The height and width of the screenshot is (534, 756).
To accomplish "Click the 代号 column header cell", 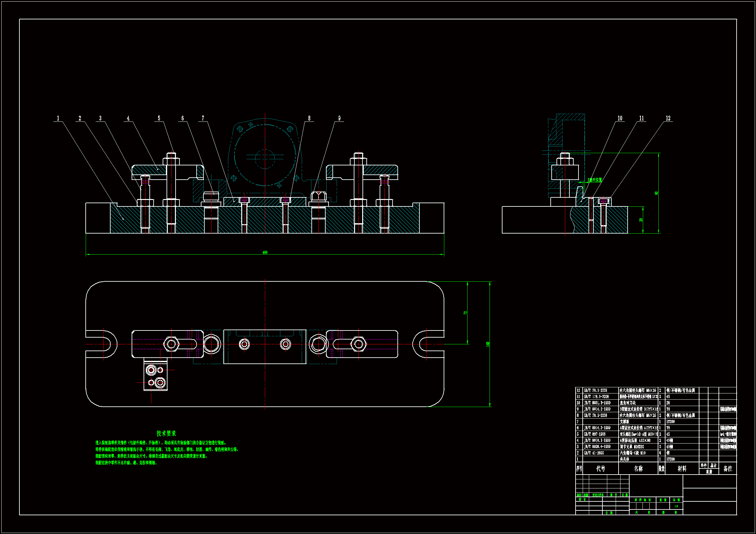I will (600, 468).
